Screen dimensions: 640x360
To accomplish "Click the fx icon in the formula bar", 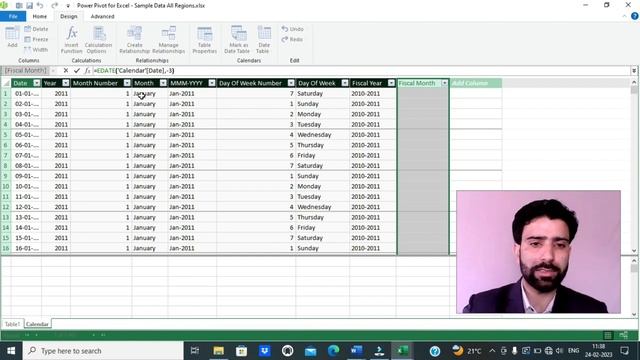I will click(x=87, y=71).
